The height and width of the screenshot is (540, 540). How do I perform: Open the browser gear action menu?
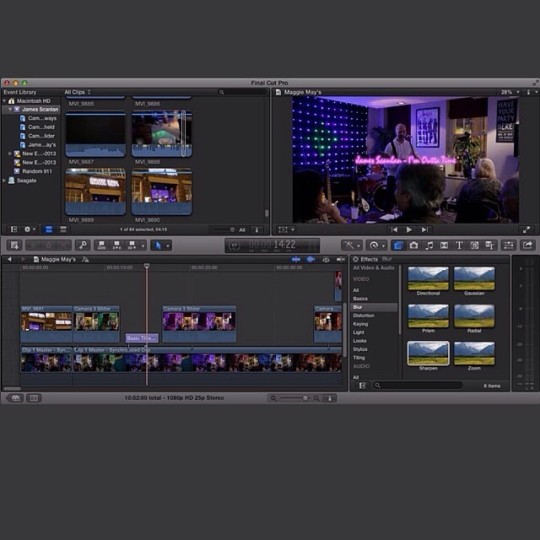[29, 229]
